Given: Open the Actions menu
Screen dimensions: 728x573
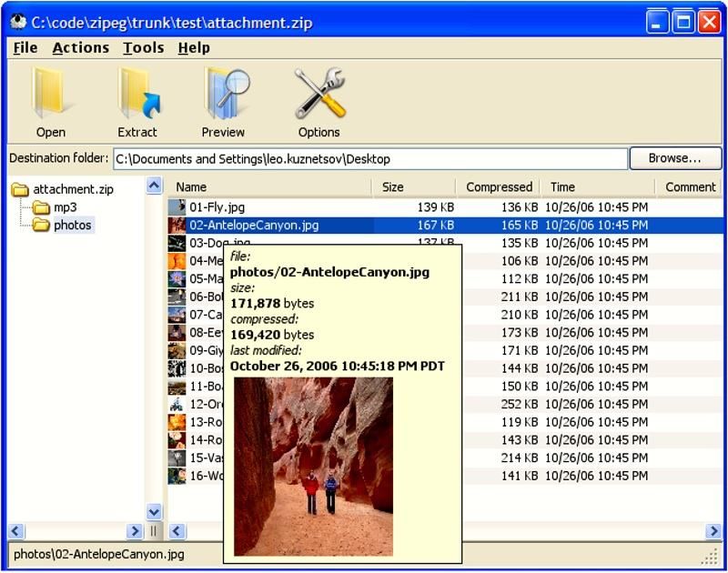Looking at the screenshot, I should (80, 47).
